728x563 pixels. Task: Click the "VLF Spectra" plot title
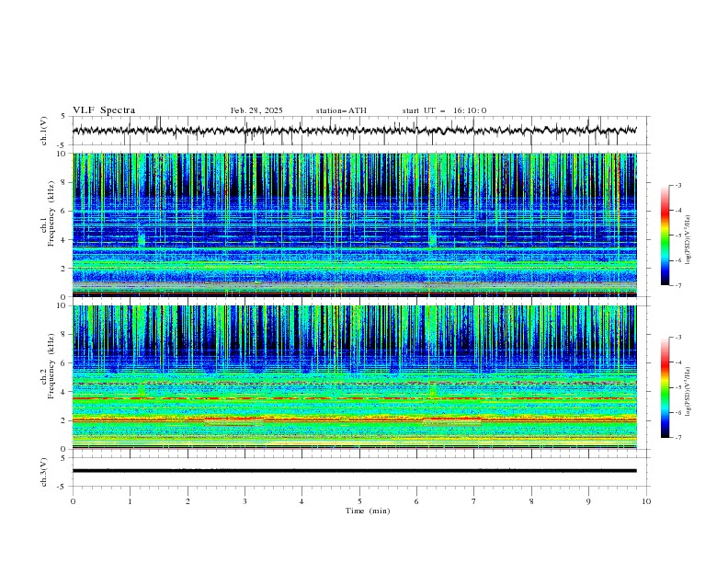pyautogui.click(x=104, y=110)
